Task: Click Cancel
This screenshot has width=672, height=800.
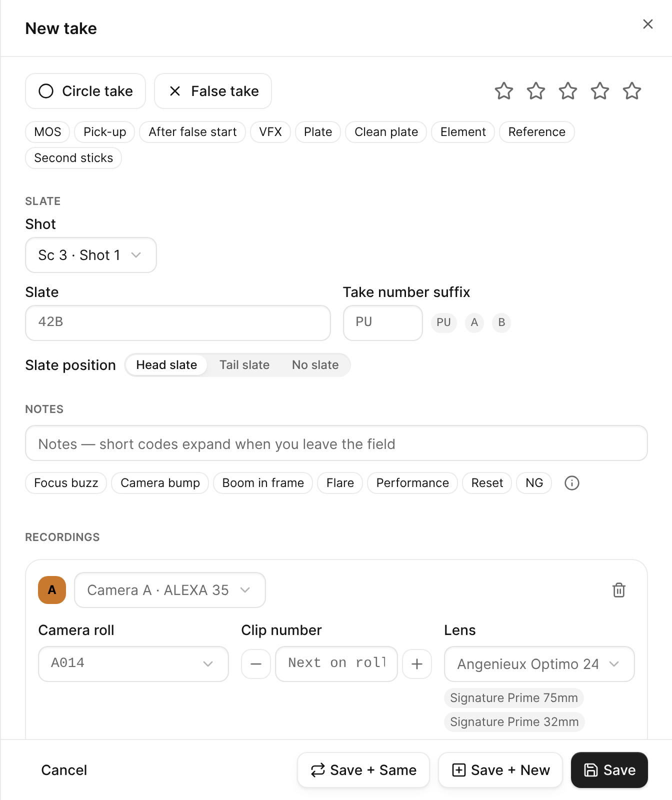Action: coord(64,770)
